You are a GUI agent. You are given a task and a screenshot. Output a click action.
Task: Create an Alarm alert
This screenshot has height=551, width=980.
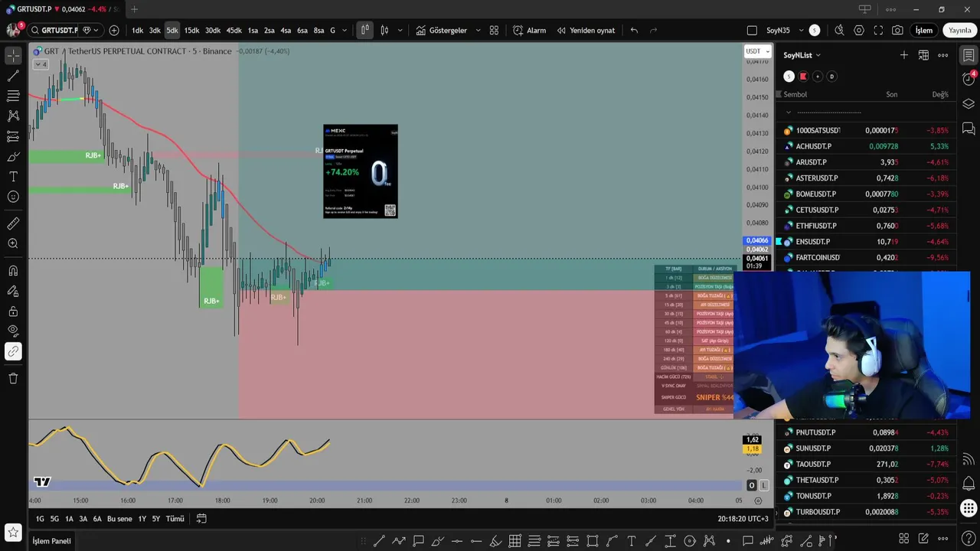(x=530, y=31)
